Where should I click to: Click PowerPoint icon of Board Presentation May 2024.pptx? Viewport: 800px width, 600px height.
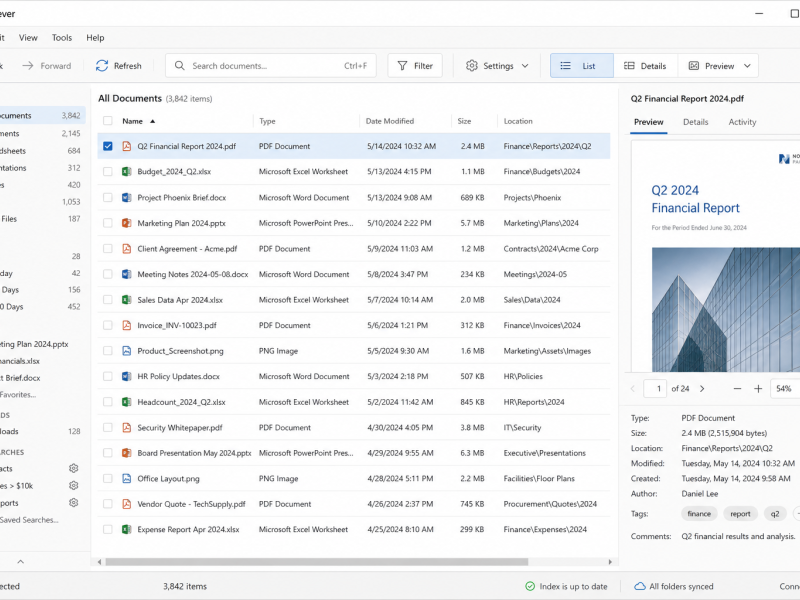(x=127, y=453)
